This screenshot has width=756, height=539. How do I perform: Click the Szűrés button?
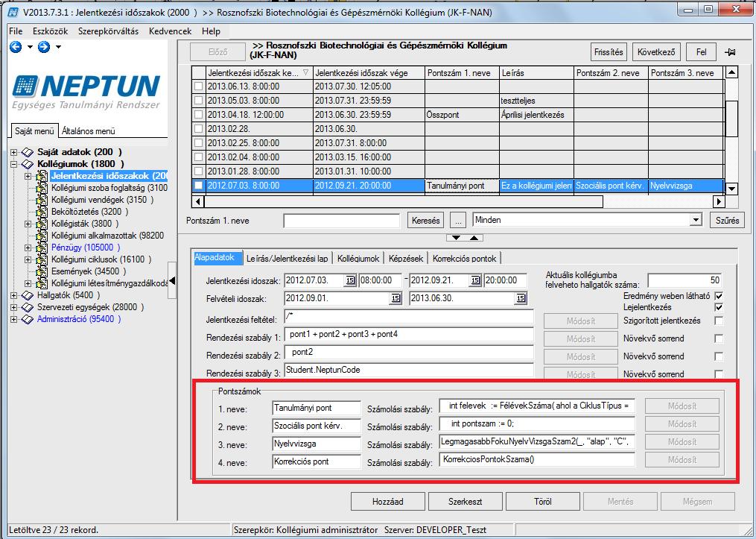click(727, 221)
